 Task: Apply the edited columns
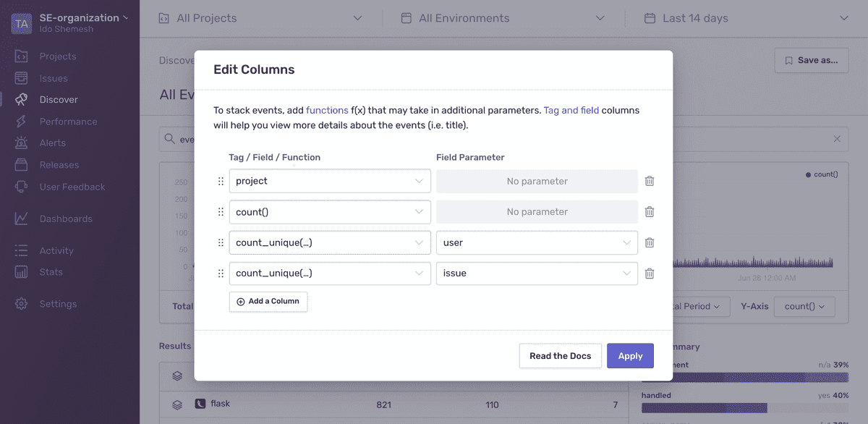[630, 356]
